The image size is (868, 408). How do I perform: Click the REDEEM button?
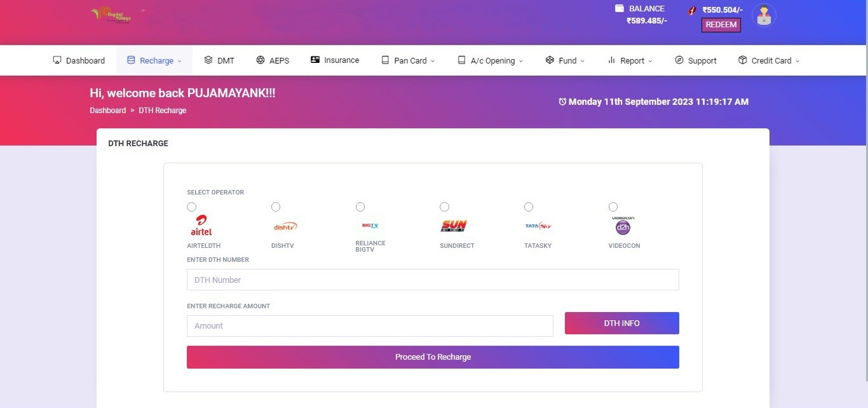pos(721,25)
